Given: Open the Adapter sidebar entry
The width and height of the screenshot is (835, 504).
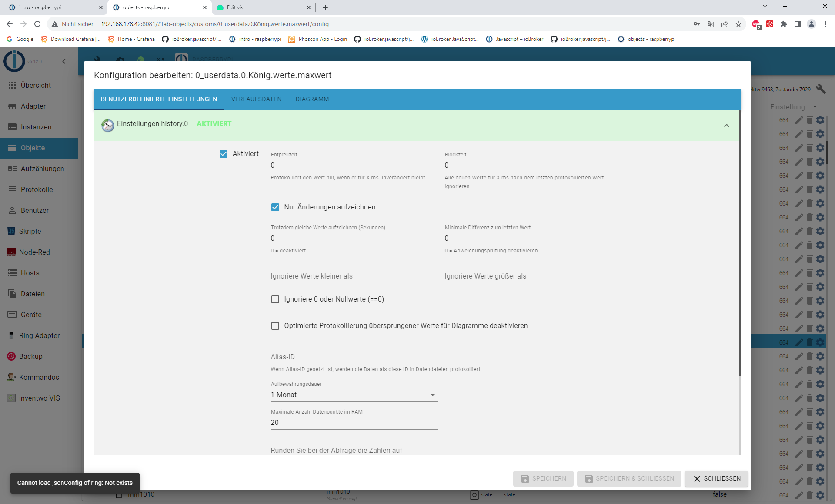Looking at the screenshot, I should tap(39, 106).
